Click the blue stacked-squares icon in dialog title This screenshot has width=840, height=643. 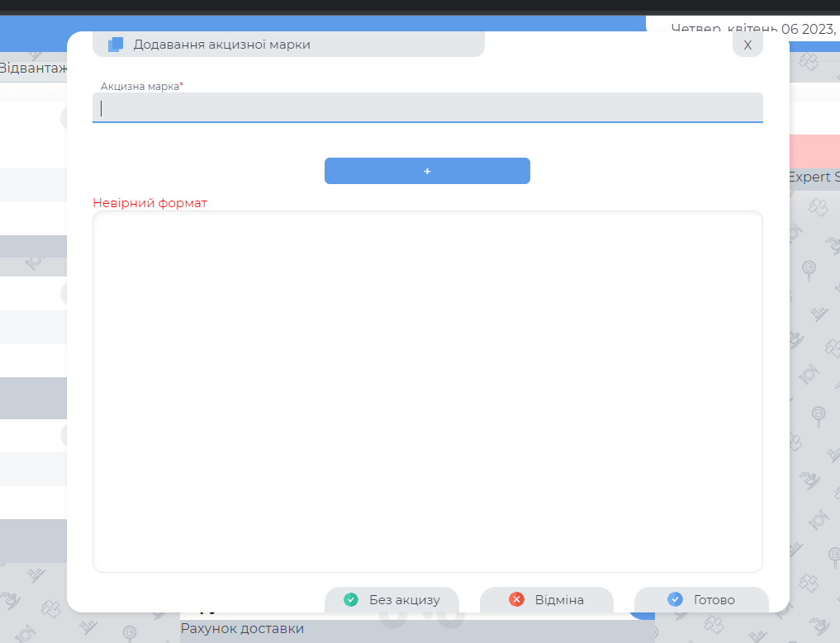116,45
